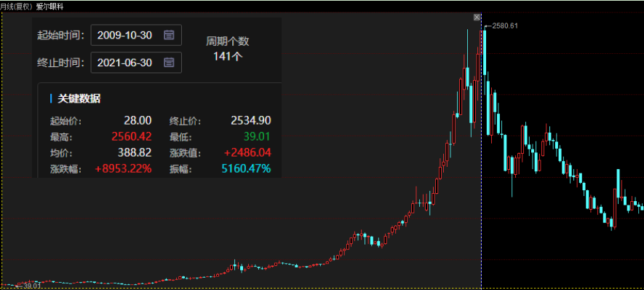The height and width of the screenshot is (290, 644).
Task: Click the 爱尔眼科 stock title
Action: tap(49, 7)
